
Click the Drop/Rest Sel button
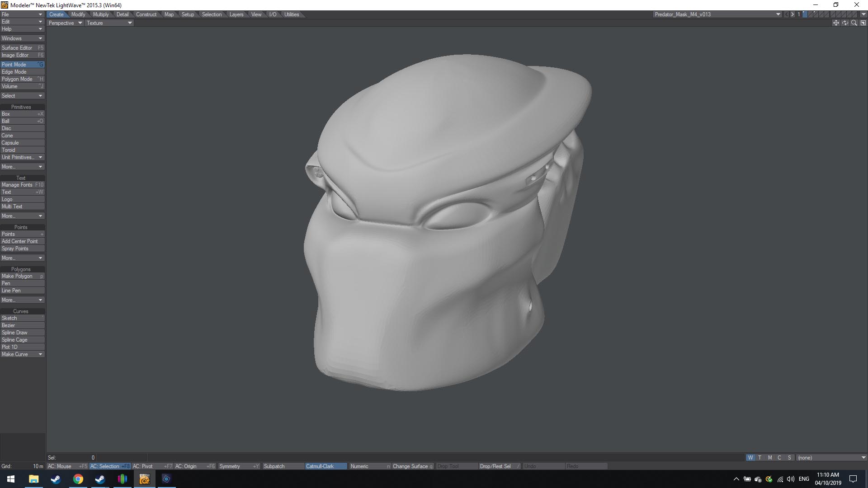point(500,466)
